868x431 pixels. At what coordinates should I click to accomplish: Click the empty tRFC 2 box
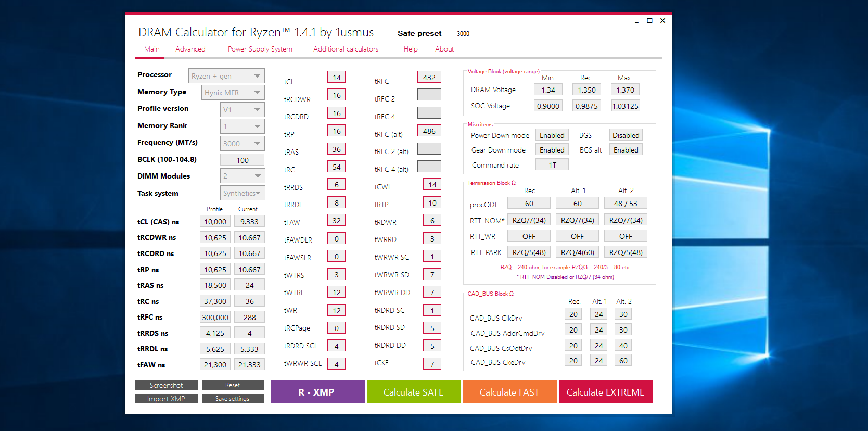click(429, 95)
